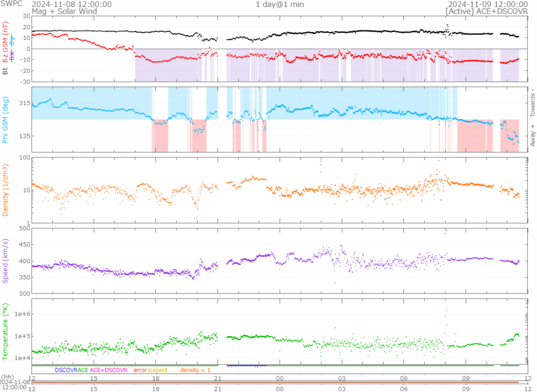Click the magenta ACE+DSCOVR legend entry
The width and height of the screenshot is (537, 392).
click(x=109, y=370)
